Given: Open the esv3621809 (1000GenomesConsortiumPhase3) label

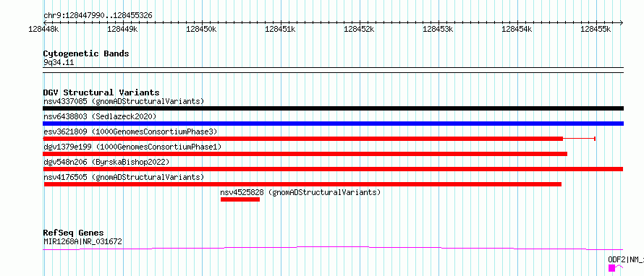Looking at the screenshot, I should (x=130, y=131).
